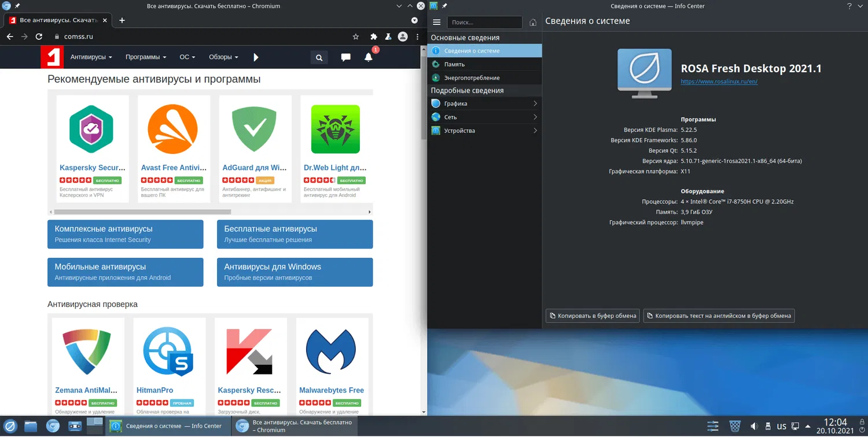Show hidden system tray icons
Viewport: 868px width, 437px height.
point(808,427)
